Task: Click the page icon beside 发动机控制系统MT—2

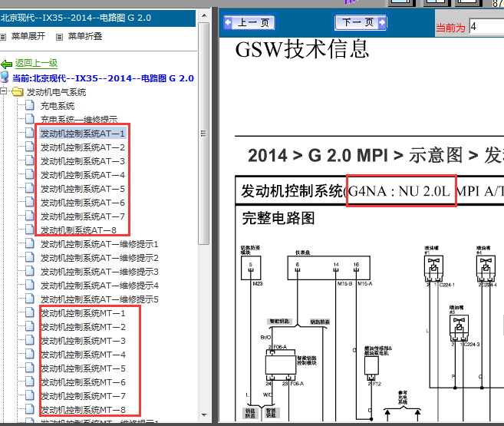Action: coord(30,326)
